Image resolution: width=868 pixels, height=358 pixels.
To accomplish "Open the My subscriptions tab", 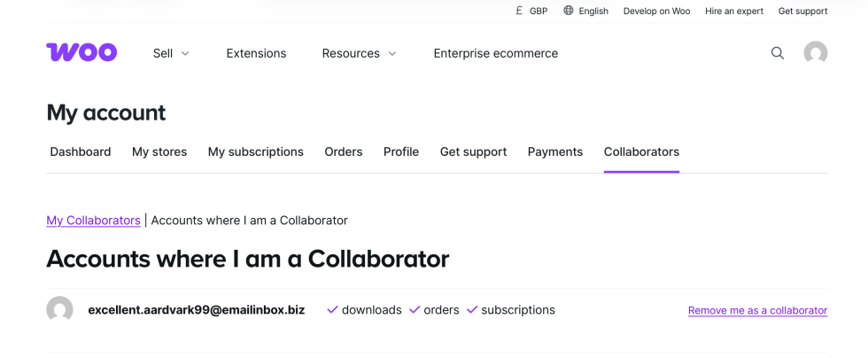I will 256,152.
